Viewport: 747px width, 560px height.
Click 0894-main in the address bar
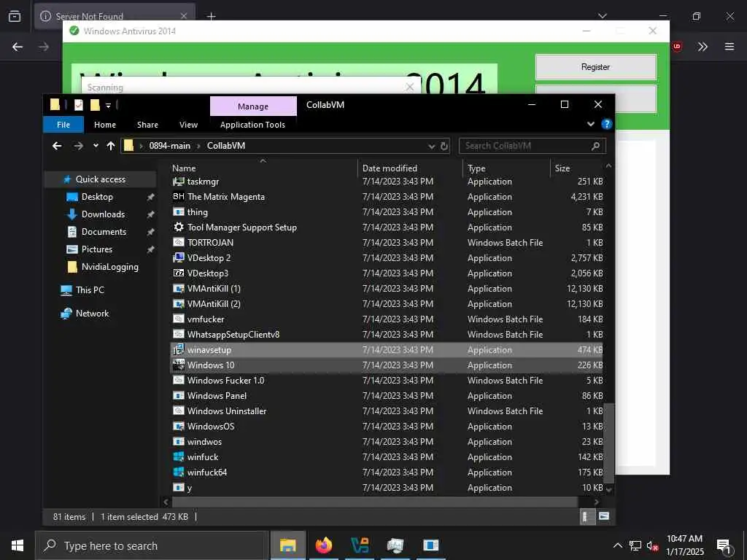169,146
